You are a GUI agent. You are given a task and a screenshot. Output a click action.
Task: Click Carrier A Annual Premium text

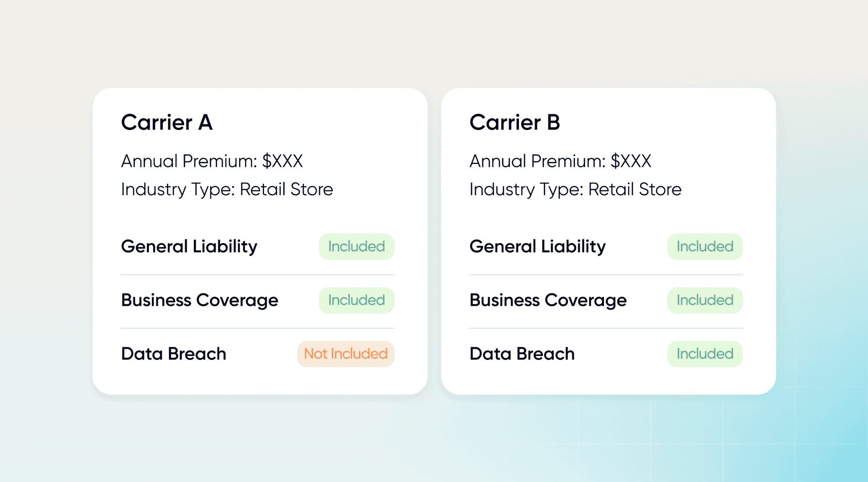(x=212, y=161)
